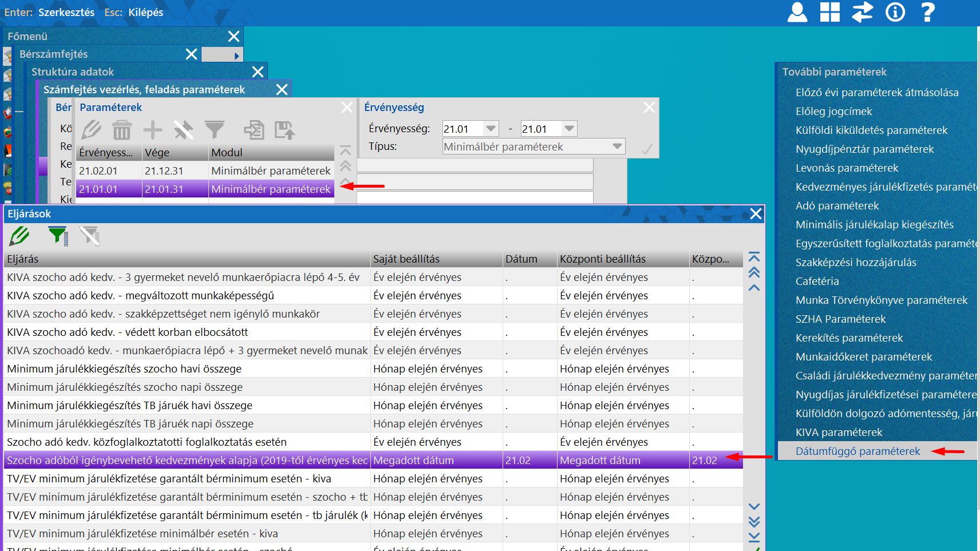Page up in the Eljárások list
The height and width of the screenshot is (551, 980).
coord(754,272)
